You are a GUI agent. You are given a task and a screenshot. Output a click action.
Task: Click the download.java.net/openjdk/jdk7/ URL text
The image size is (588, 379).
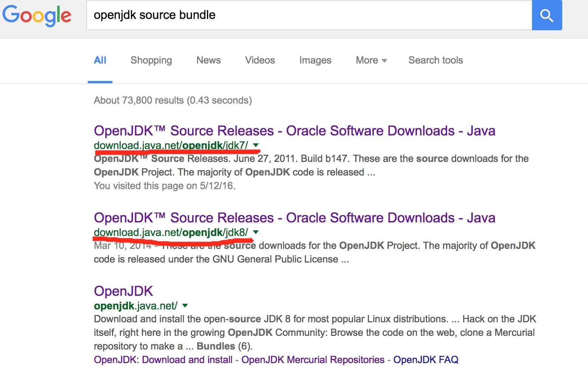pyautogui.click(x=171, y=145)
